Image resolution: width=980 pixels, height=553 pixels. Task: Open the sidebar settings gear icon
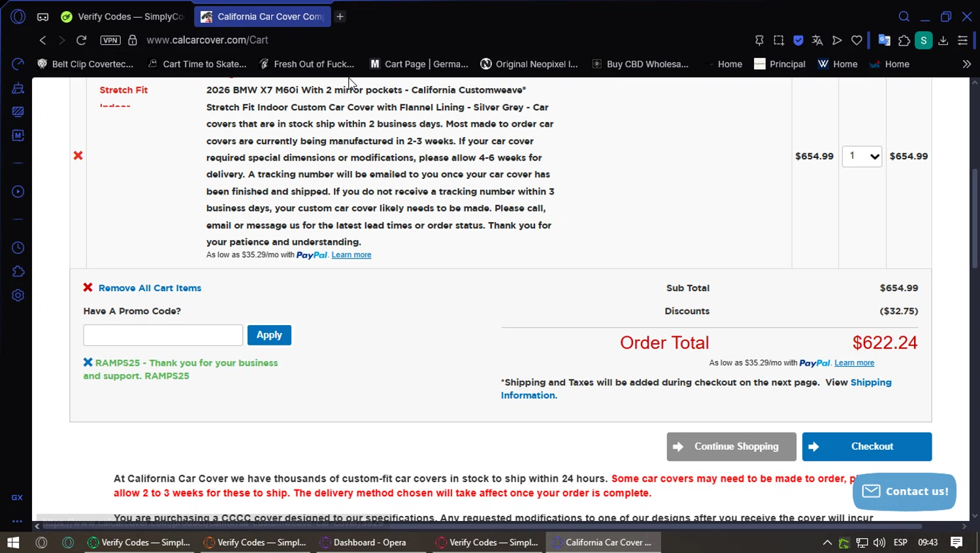coord(18,296)
